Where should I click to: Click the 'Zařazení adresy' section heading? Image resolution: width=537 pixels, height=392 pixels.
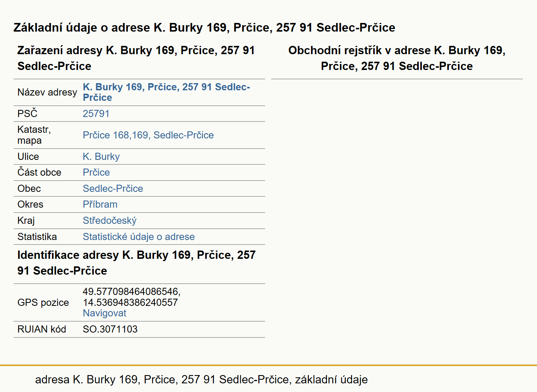pos(136,58)
